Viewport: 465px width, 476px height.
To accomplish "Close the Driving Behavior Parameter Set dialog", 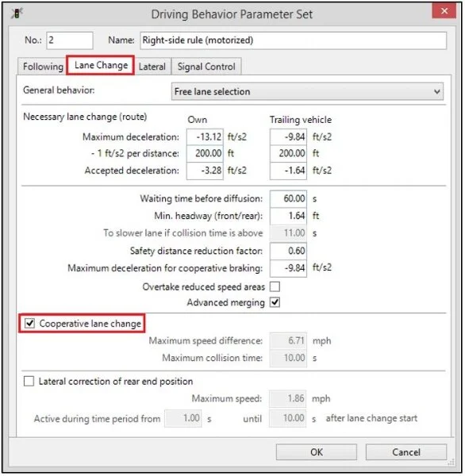I will coord(444,11).
